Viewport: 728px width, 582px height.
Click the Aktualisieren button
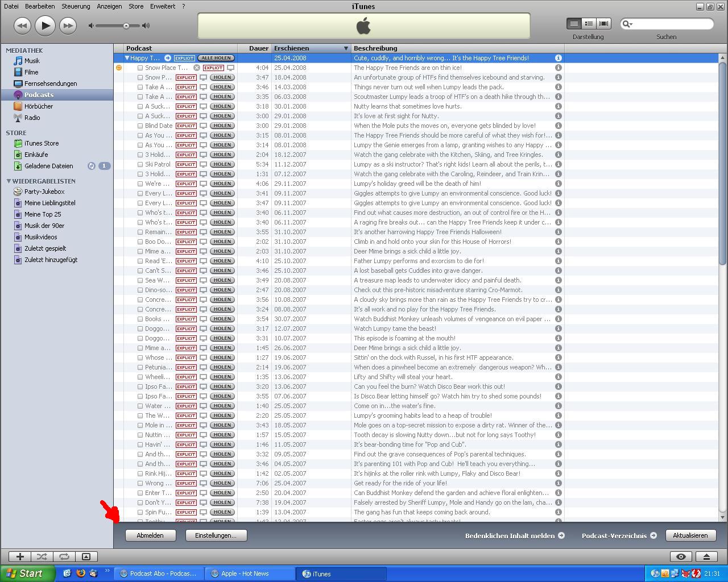click(690, 535)
